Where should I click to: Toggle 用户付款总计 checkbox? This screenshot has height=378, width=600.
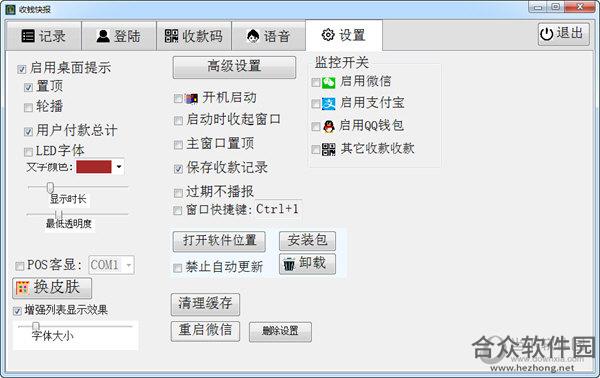(x=28, y=132)
